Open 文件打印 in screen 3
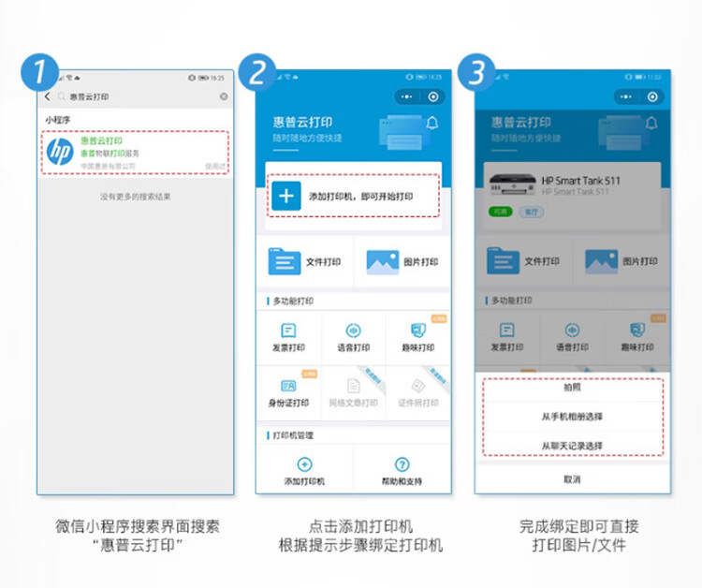The height and width of the screenshot is (588, 702). click(523, 260)
